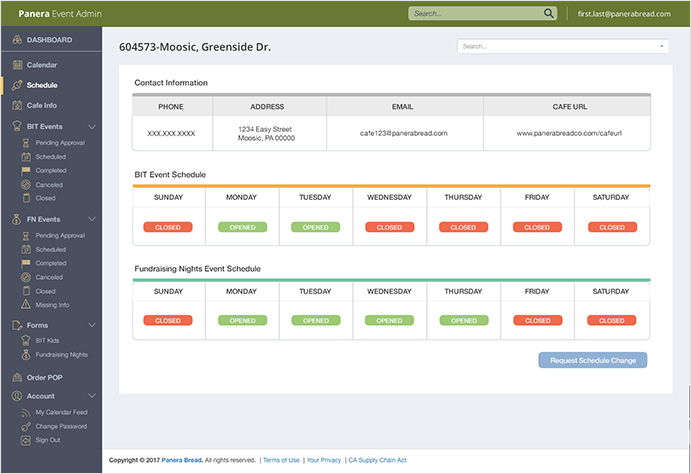
Task: Click the magnifier icon in top search
Action: [549, 14]
